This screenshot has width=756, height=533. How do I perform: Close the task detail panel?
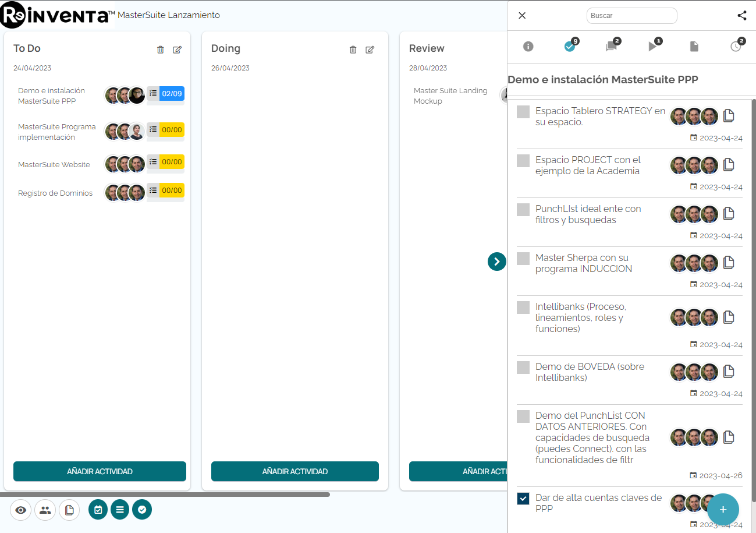522,16
